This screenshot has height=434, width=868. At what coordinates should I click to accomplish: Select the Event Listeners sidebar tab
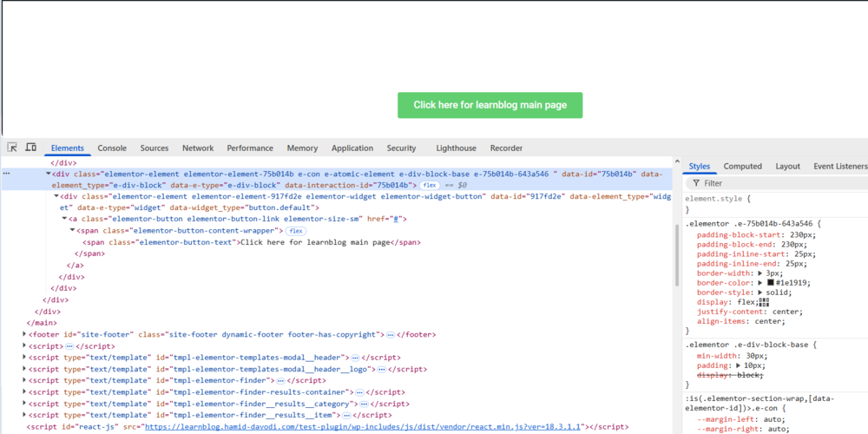pos(839,166)
